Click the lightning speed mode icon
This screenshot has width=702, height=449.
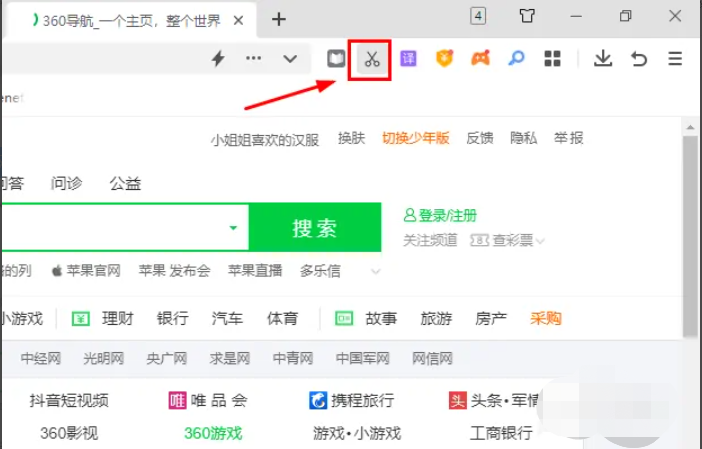(x=218, y=59)
